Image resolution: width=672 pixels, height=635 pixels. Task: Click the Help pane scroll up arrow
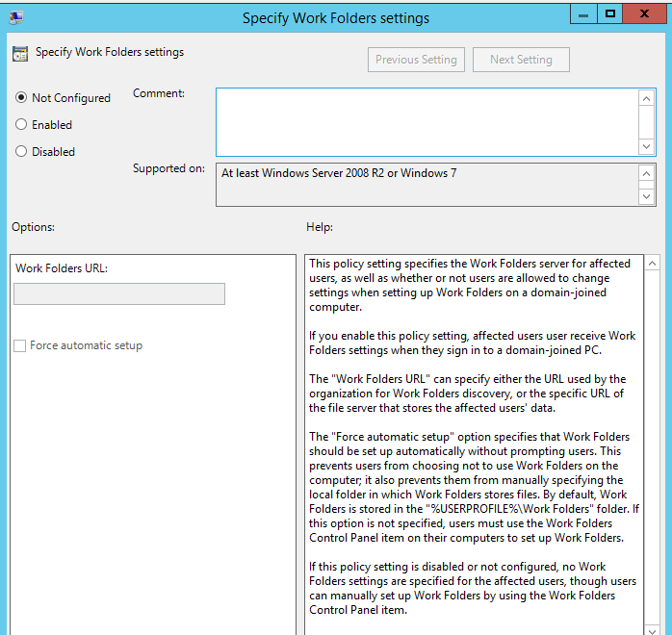coord(652,264)
